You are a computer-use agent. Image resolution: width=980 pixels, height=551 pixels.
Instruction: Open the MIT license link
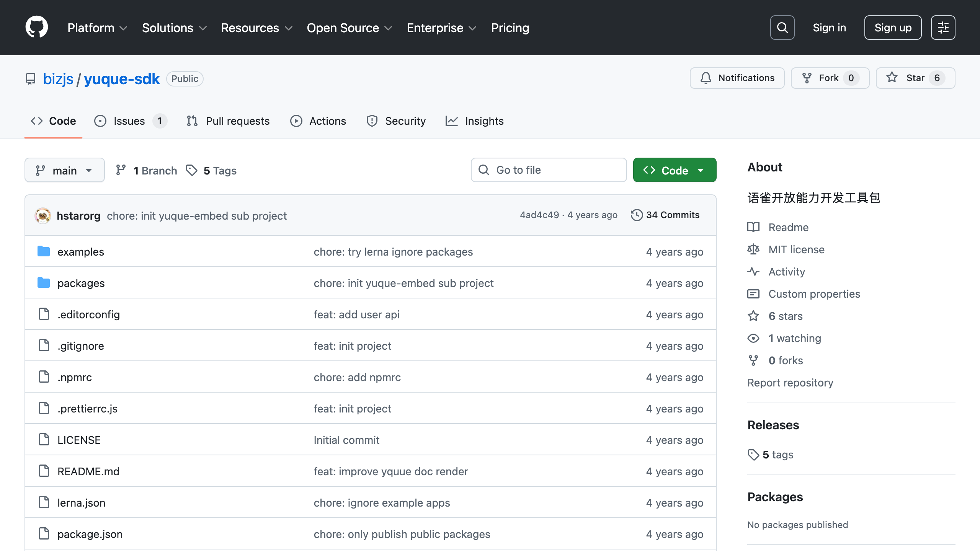796,249
